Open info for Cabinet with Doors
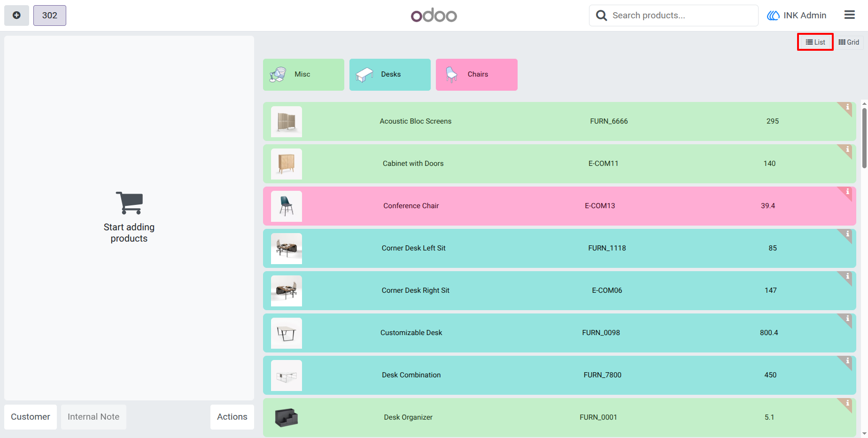 (847, 150)
